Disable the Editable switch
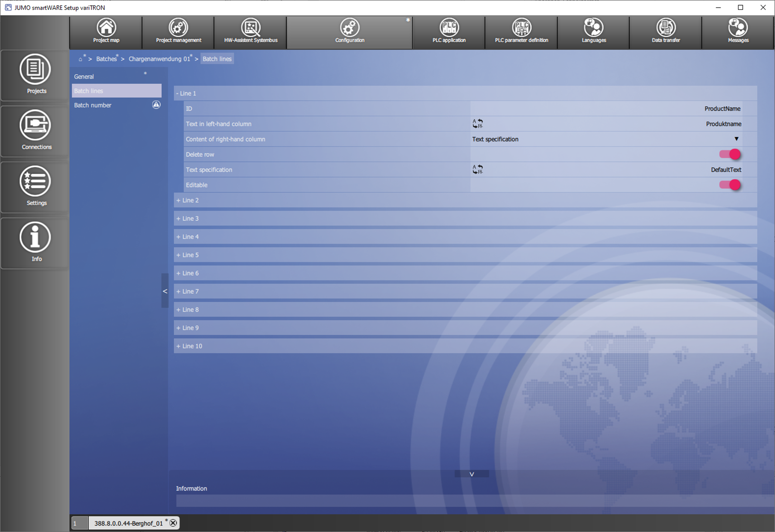This screenshot has height=532, width=775. (730, 185)
